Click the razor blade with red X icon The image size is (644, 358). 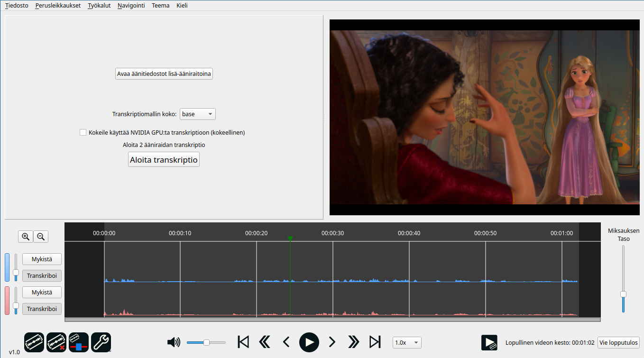tap(56, 341)
